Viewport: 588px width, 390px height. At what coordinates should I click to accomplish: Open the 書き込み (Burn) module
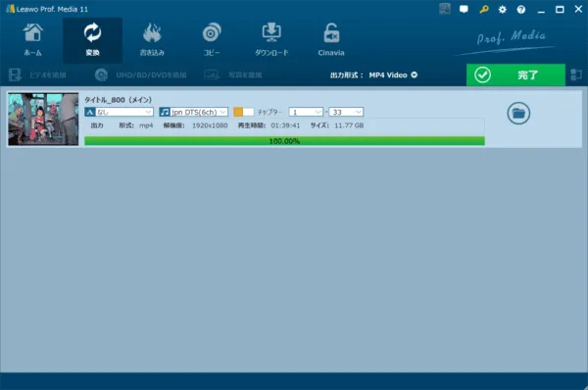click(x=152, y=40)
